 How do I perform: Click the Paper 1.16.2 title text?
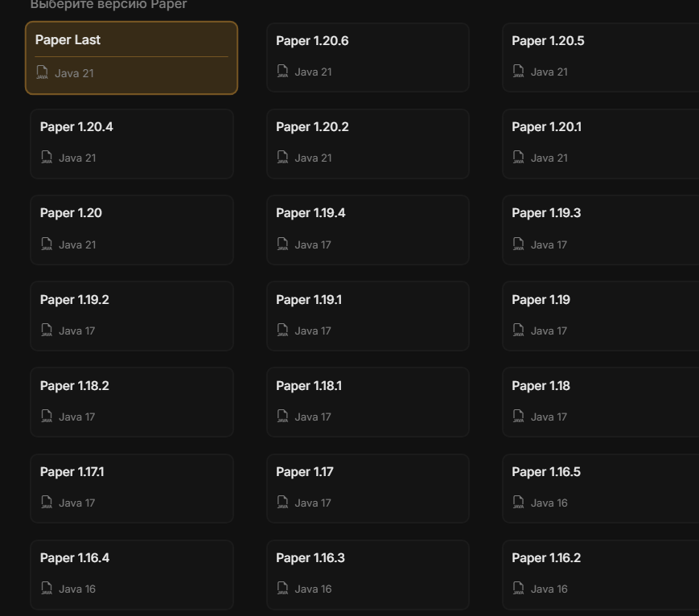pyautogui.click(x=546, y=558)
